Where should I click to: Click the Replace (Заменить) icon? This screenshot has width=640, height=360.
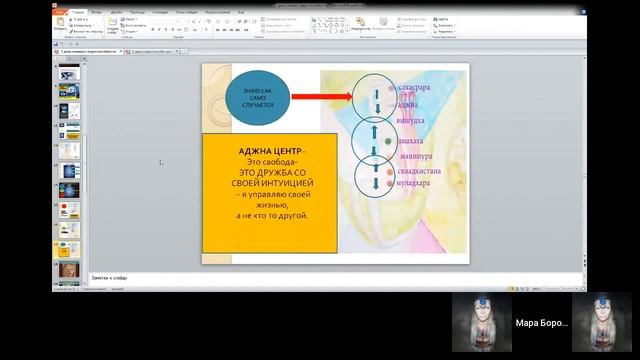436,25
